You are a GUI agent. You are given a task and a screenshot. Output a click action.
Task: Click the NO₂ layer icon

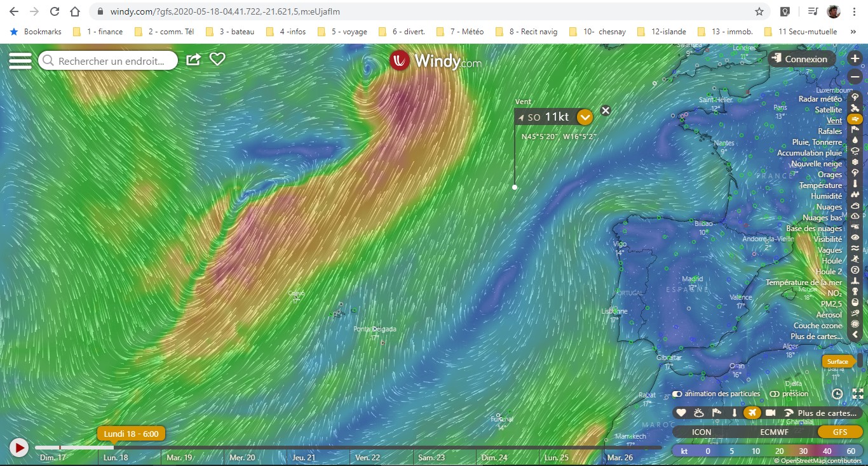(855, 293)
